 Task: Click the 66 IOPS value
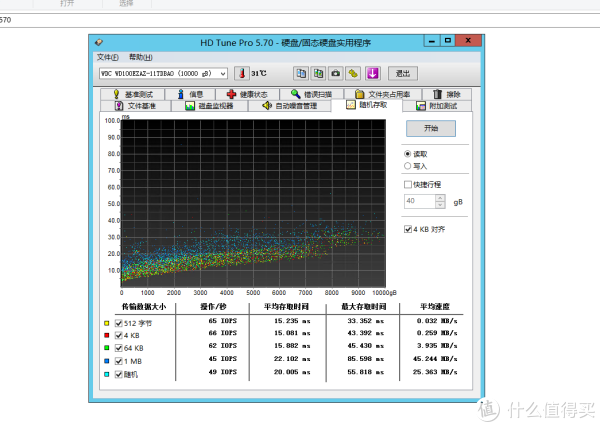click(223, 333)
